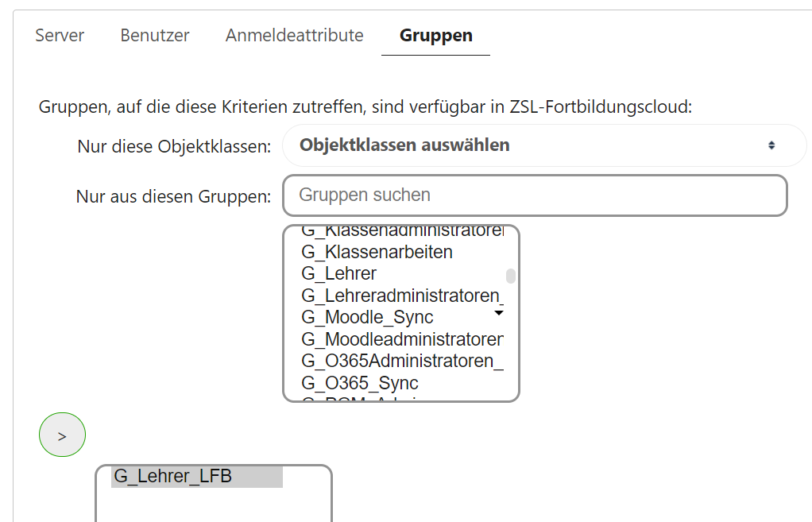This screenshot has height=522, width=812.
Task: Click the up-down arrows of Objektklassen selector
Action: [x=771, y=145]
